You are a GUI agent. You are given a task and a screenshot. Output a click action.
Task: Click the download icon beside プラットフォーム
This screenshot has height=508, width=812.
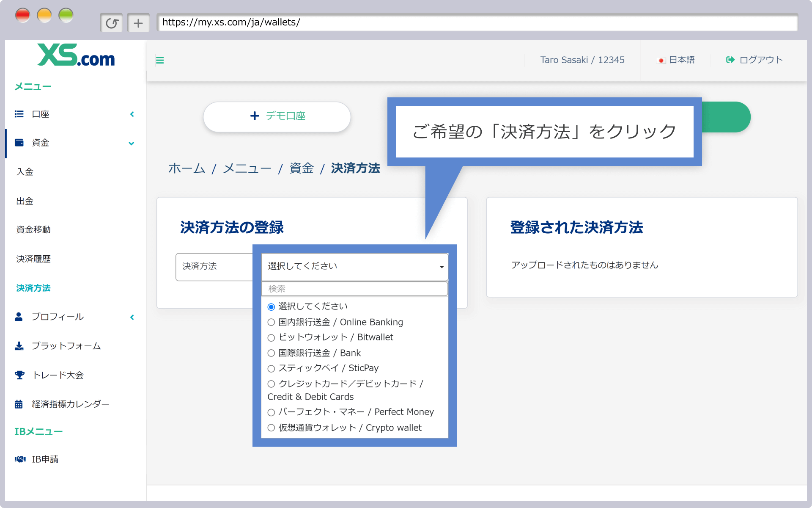tap(19, 346)
